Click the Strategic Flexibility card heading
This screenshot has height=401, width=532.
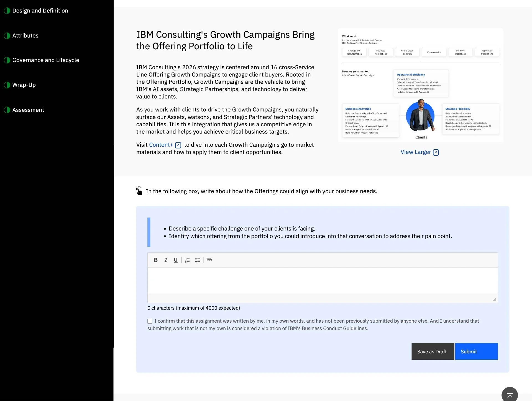click(x=457, y=109)
